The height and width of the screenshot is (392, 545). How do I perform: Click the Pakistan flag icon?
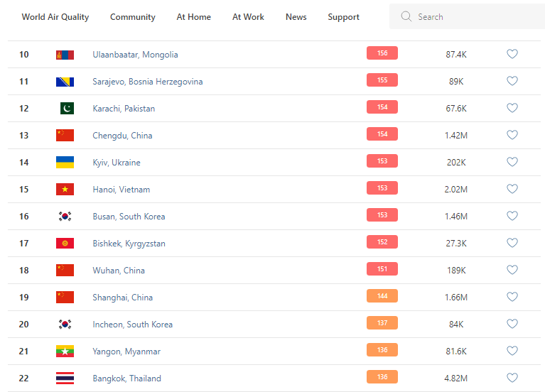pos(66,109)
